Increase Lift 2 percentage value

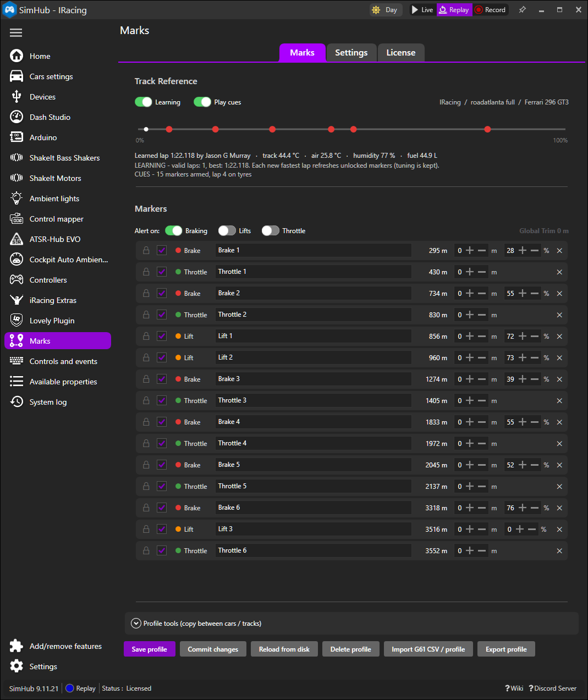[x=523, y=357]
